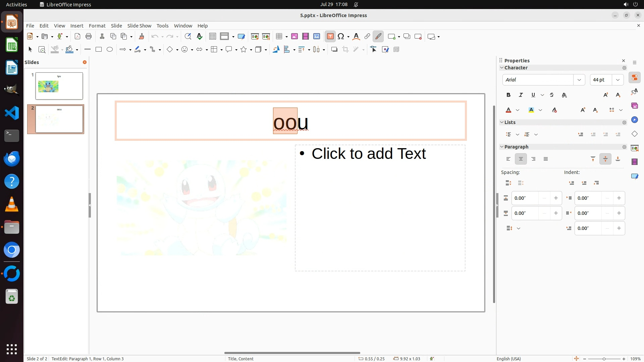Viewport: 644px width, 362px height.
Task: Click the Insert Hyperlink icon
Action: tap(367, 37)
